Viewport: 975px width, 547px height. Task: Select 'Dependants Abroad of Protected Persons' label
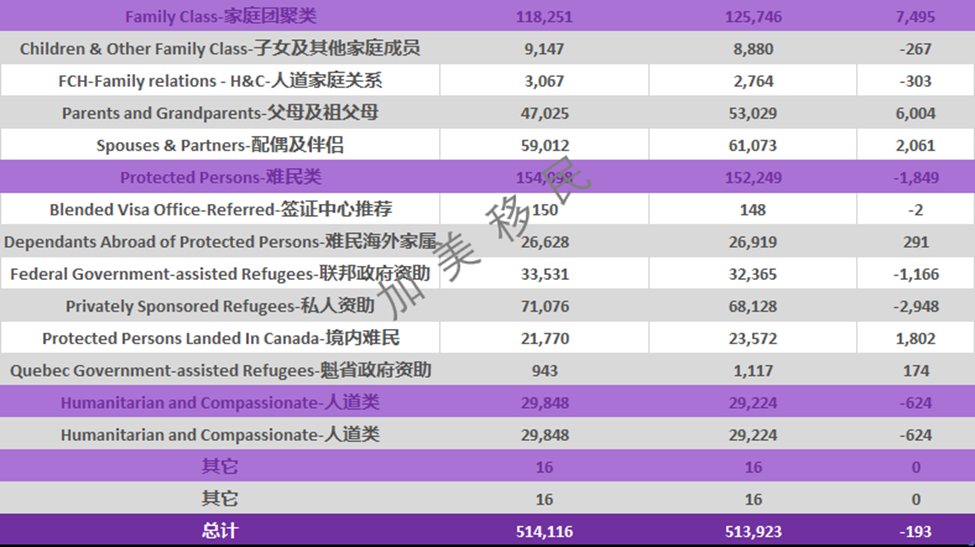tap(220, 242)
